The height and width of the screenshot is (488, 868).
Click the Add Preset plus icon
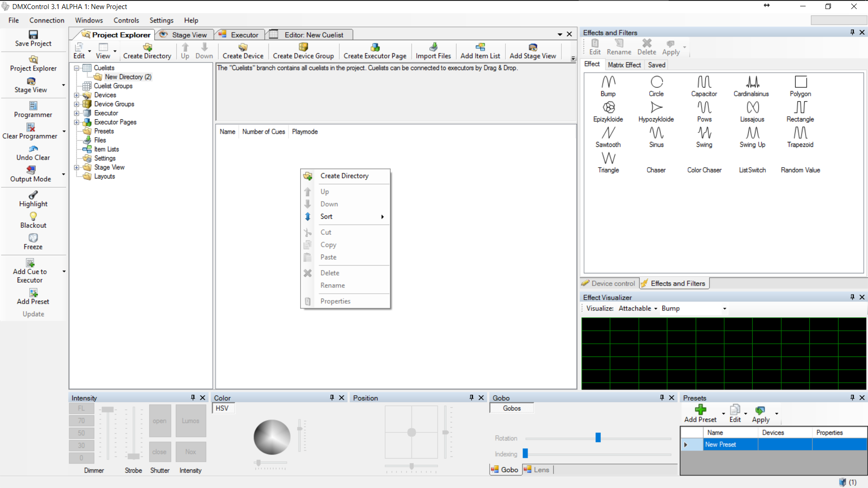[700, 410]
